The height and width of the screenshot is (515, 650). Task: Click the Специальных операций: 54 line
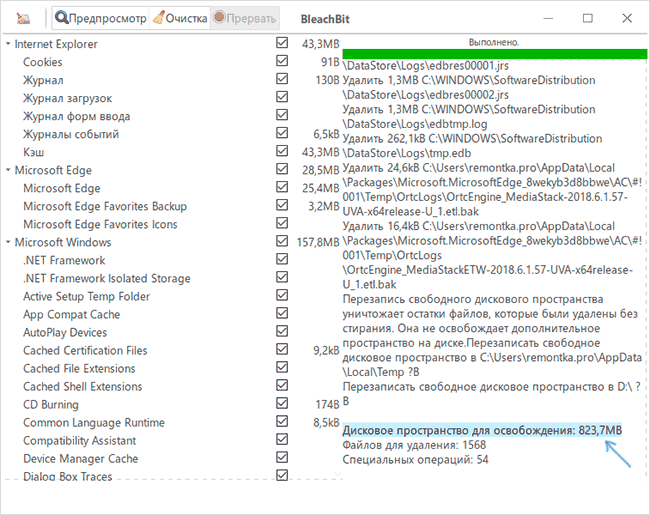415,459
